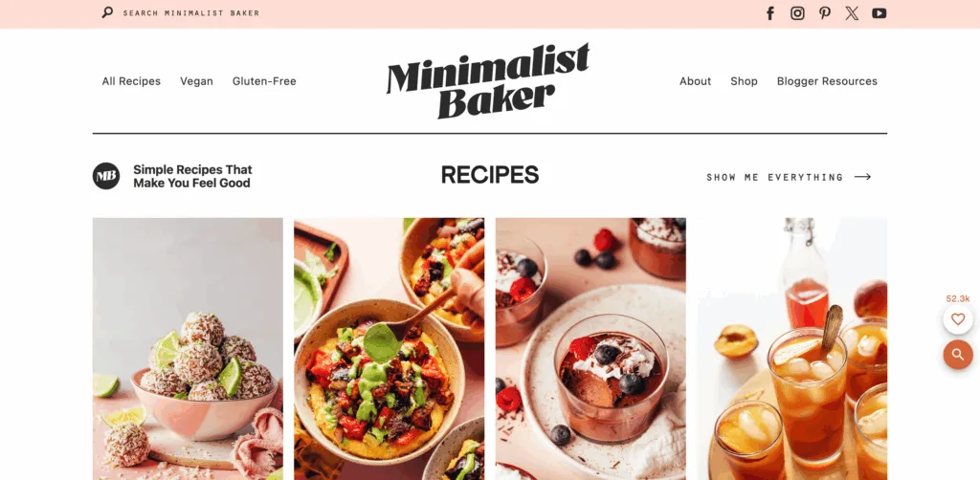Screen dimensions: 980x480
Task: Open the Instagram social icon
Action: tap(797, 13)
